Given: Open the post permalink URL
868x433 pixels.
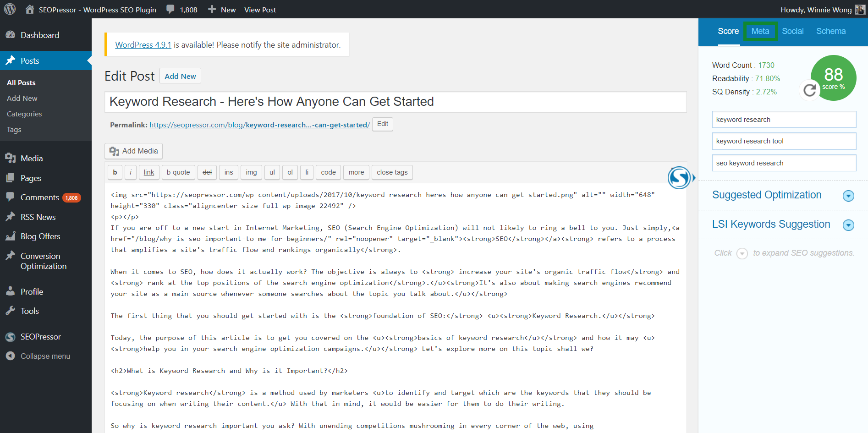Looking at the screenshot, I should pyautogui.click(x=259, y=125).
